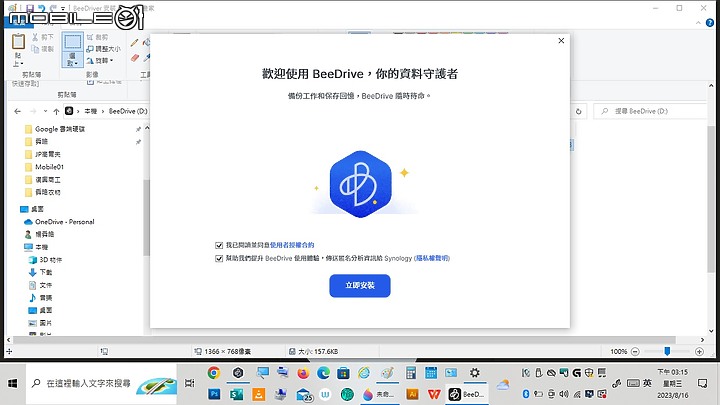The image size is (720, 405).
Task: Click the 裁剪 crop tool
Action: 97,37
